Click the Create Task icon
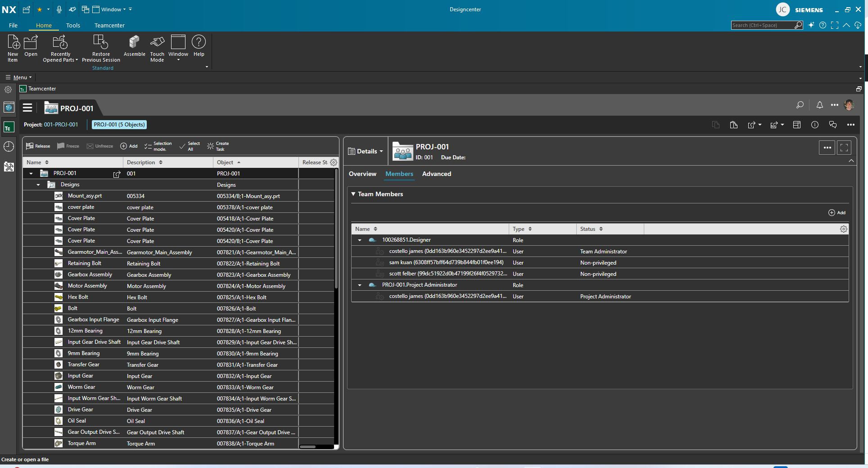The image size is (868, 468). pos(210,146)
